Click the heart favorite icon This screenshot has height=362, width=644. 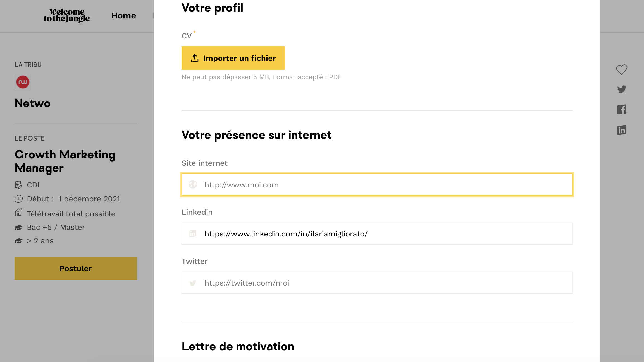(x=622, y=70)
